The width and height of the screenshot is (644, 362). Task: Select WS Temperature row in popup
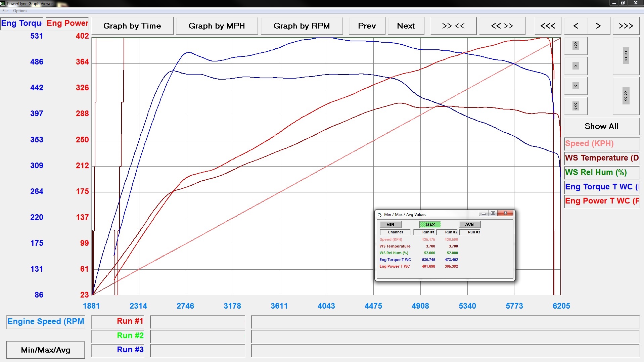395,246
